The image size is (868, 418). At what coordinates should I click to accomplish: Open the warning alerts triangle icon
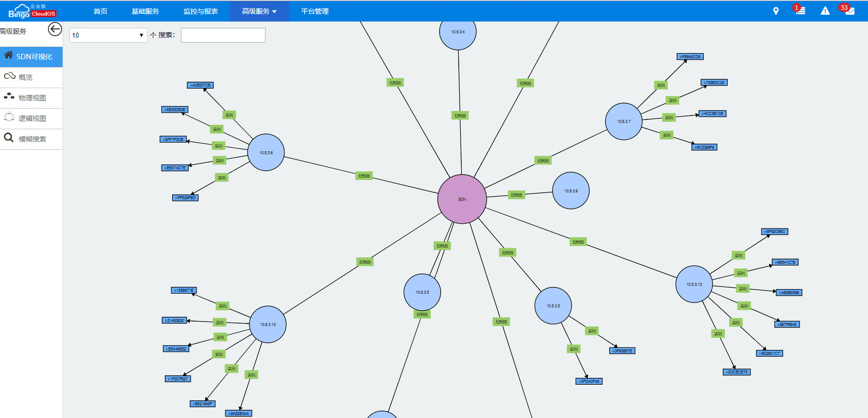point(825,11)
